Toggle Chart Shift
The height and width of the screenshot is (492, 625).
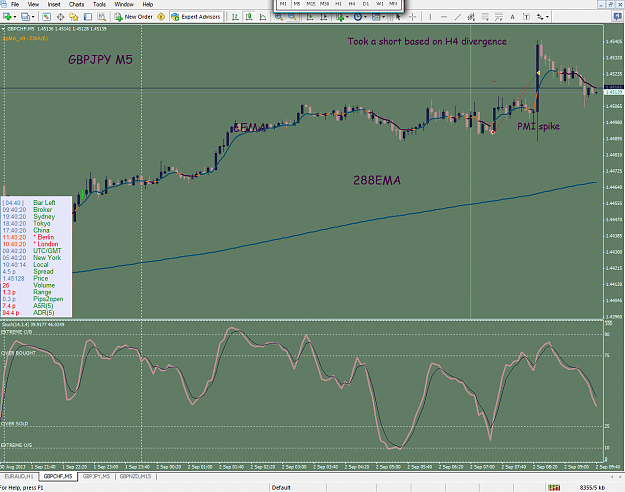pos(323,17)
